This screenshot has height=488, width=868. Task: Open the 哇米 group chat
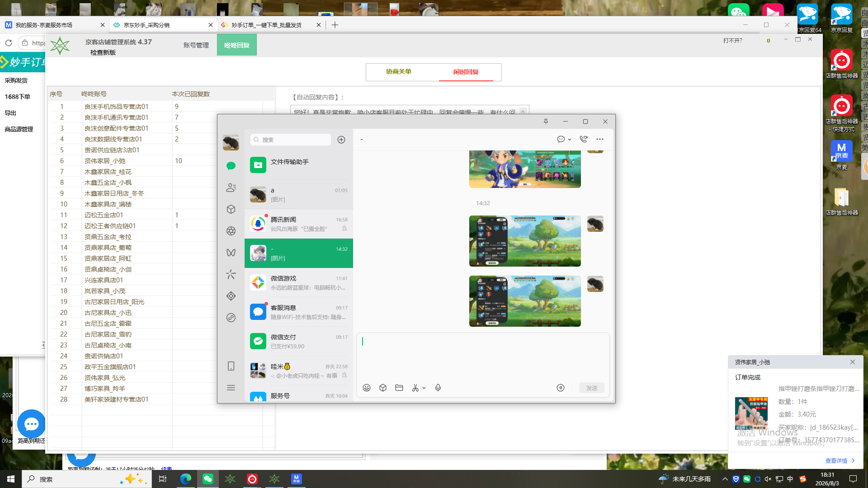point(299,371)
